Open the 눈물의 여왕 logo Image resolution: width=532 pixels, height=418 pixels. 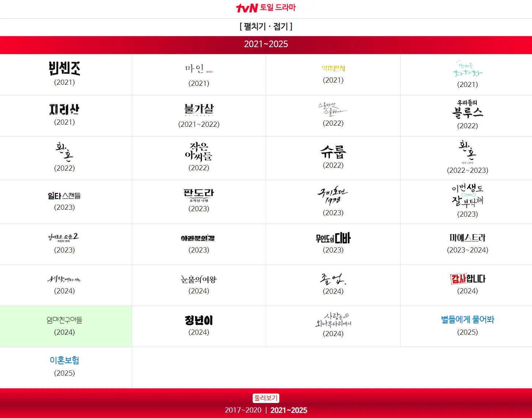click(x=199, y=280)
